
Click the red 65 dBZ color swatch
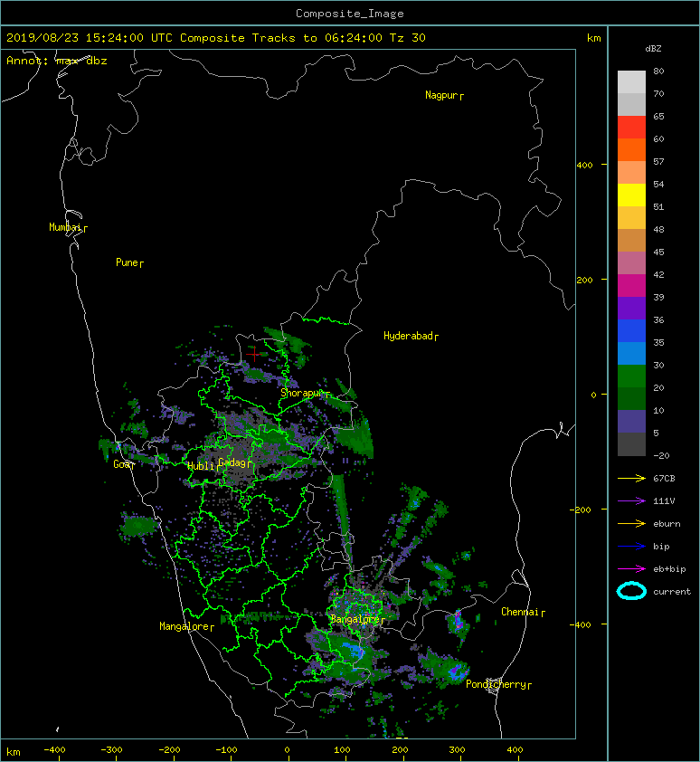pos(631,127)
